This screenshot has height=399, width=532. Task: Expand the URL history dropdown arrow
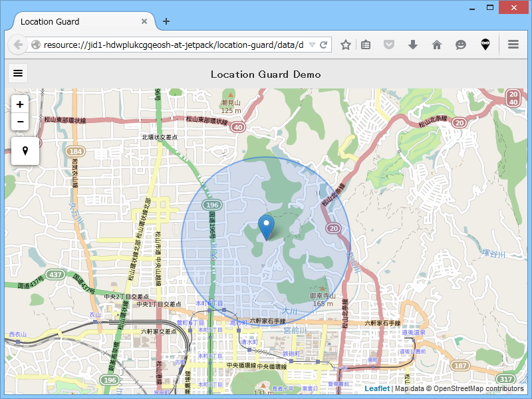tap(312, 45)
